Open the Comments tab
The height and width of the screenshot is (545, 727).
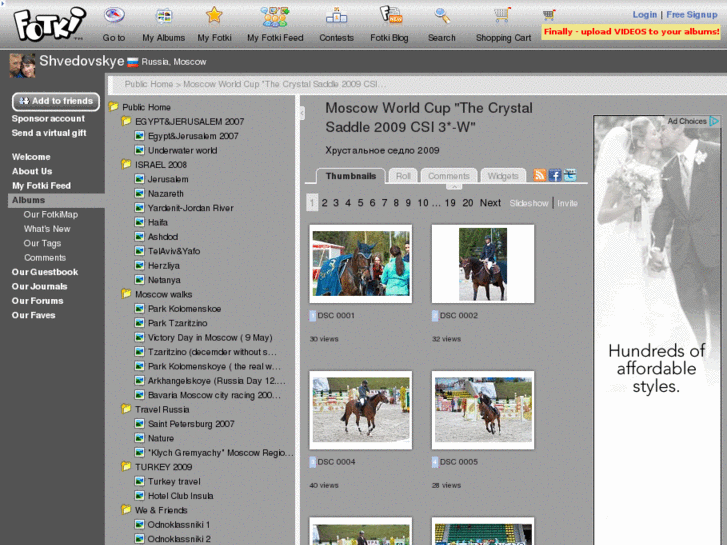[x=448, y=176]
